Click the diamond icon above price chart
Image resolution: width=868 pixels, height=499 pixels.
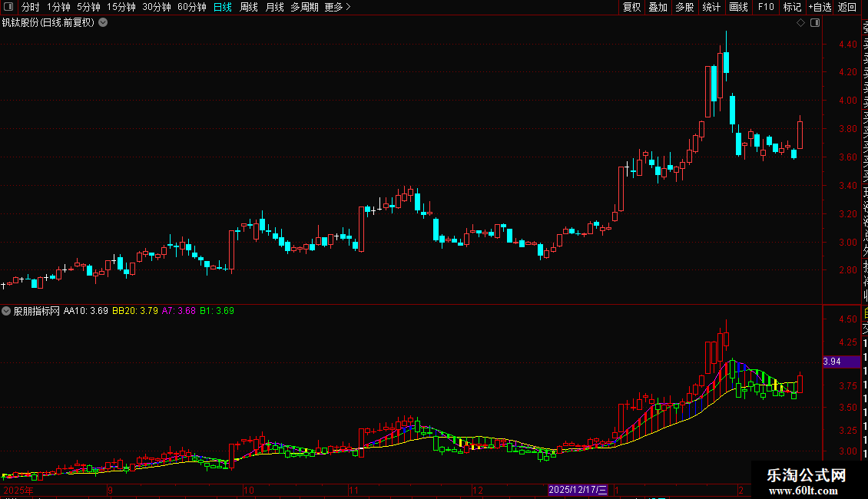[800, 23]
